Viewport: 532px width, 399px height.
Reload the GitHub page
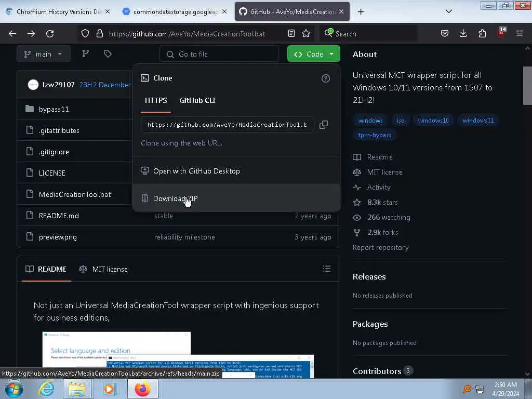coord(50,34)
